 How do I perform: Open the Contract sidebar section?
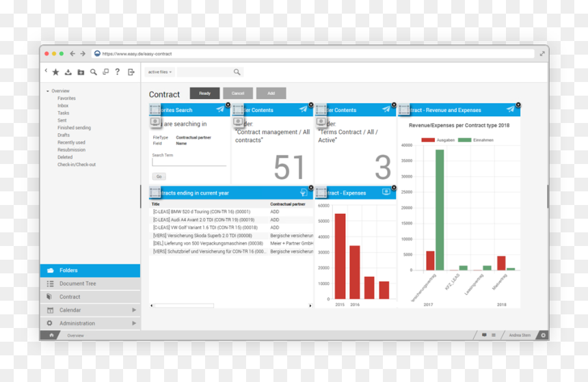(x=90, y=297)
